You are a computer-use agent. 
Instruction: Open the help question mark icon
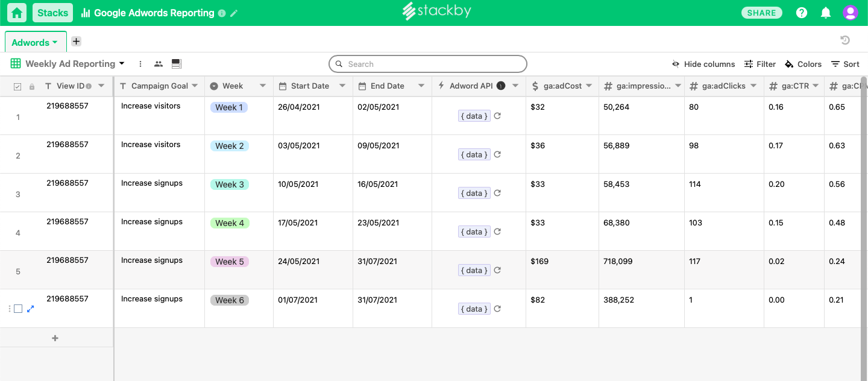tap(802, 13)
